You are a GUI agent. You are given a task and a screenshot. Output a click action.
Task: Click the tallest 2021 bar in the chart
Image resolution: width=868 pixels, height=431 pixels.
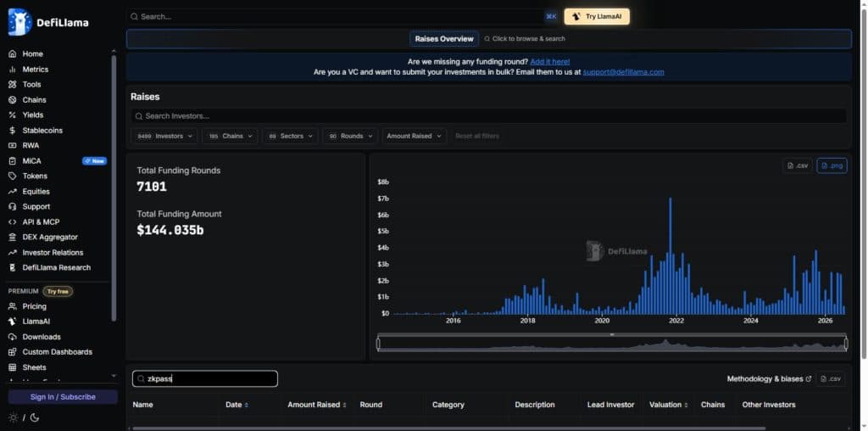(670, 256)
